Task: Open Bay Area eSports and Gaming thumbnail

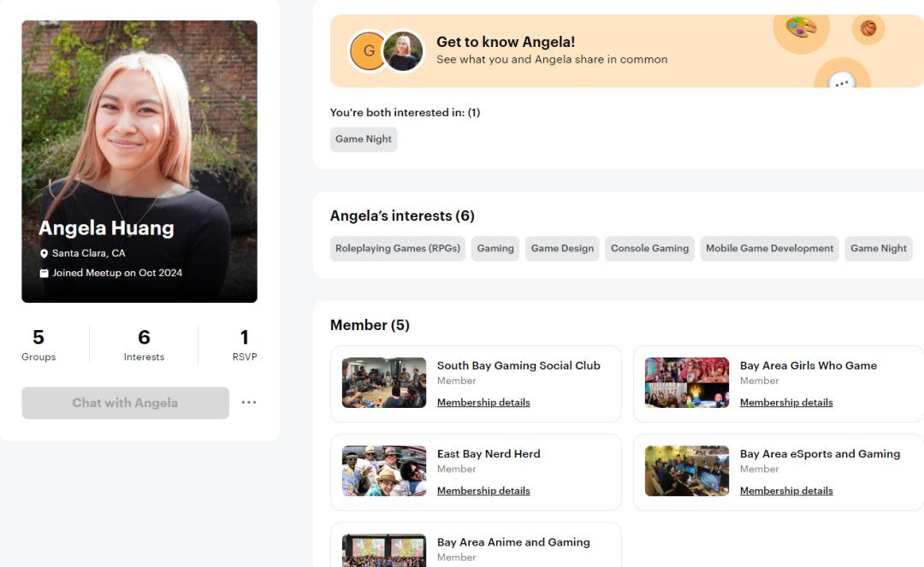Action: click(x=687, y=470)
